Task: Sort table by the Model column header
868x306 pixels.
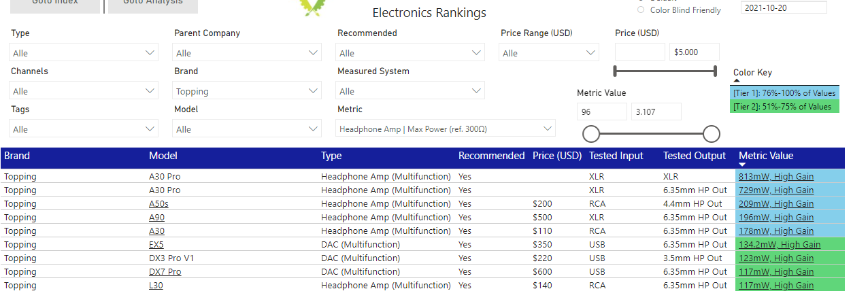Action: pyautogui.click(x=163, y=156)
